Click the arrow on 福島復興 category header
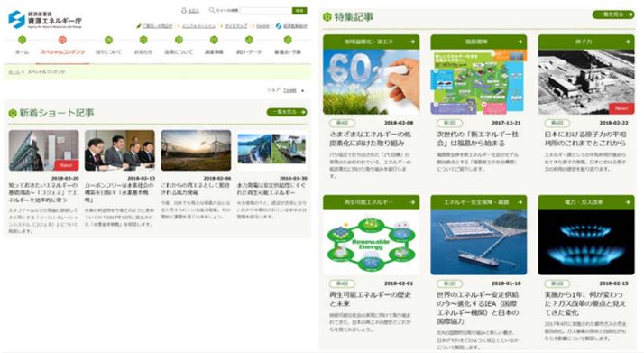 pyautogui.click(x=520, y=42)
